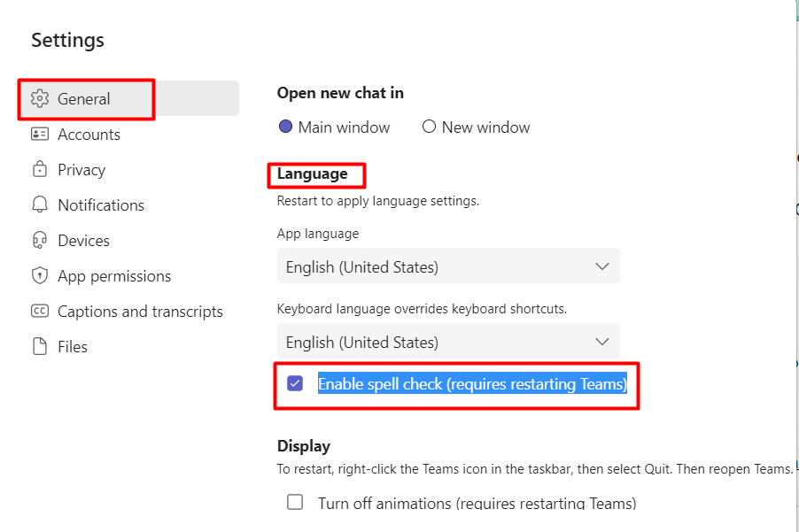Click the App language dropdown chevron arrow
Screen dimensions: 799x532
click(x=602, y=266)
